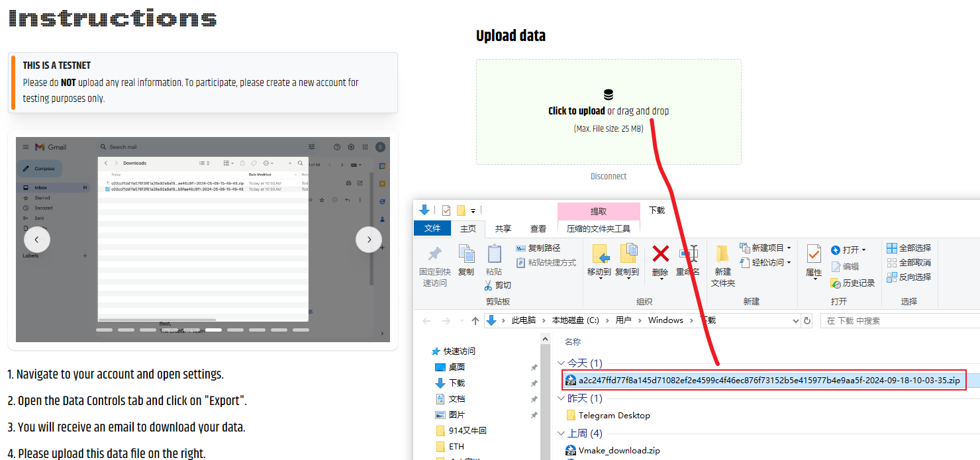This screenshot has width=980, height=460.
Task: Open the Open (打开) dropdown in ribbon
Action: pyautogui.click(x=848, y=250)
